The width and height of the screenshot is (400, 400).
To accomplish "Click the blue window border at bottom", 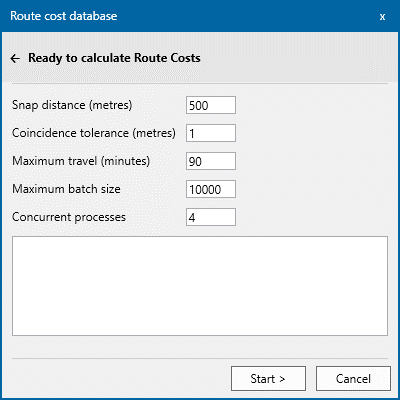I will 200,399.
